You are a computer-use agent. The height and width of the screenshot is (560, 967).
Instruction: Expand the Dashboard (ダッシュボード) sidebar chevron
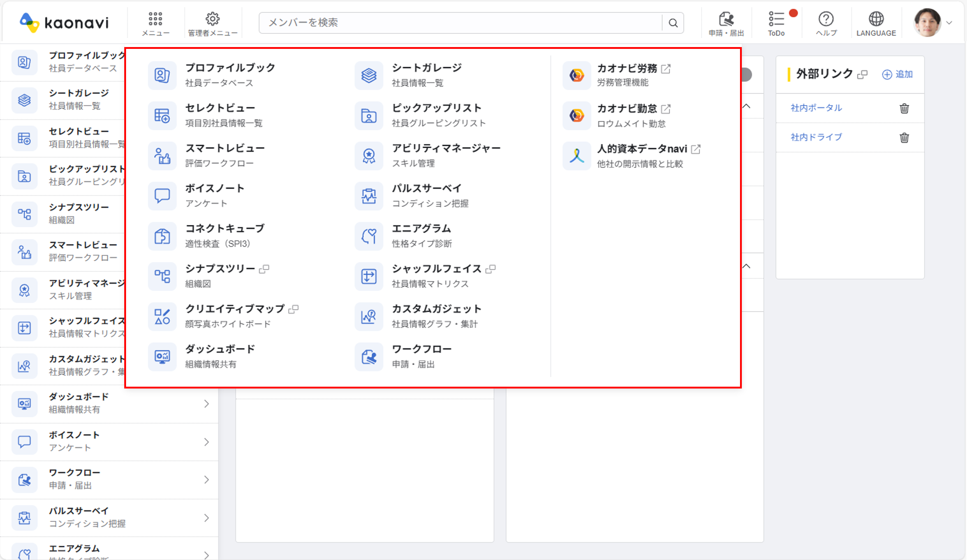(x=206, y=403)
